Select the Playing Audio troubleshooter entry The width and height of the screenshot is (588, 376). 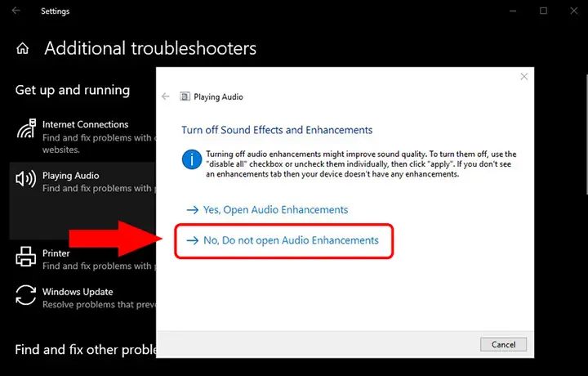[x=82, y=201]
